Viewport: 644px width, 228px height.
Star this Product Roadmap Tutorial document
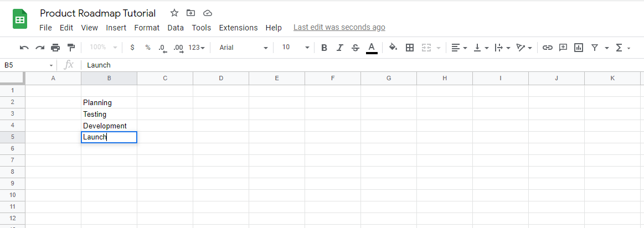tap(174, 13)
